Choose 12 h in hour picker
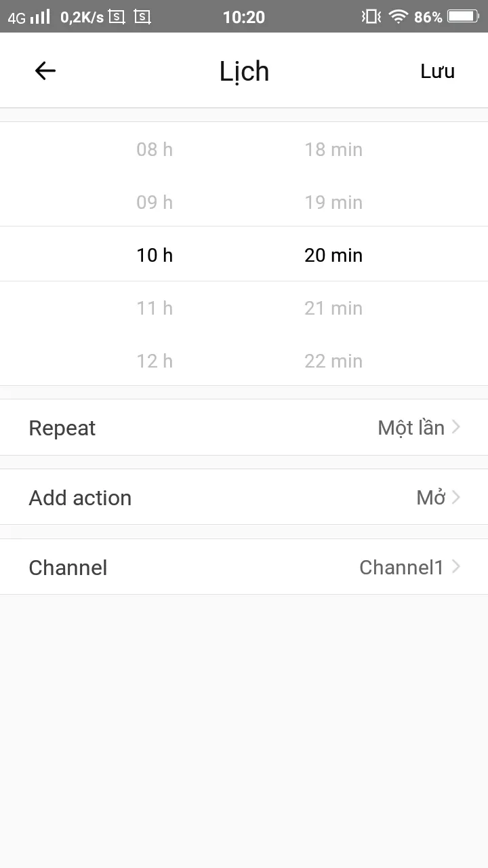The height and width of the screenshot is (868, 488). tap(155, 361)
